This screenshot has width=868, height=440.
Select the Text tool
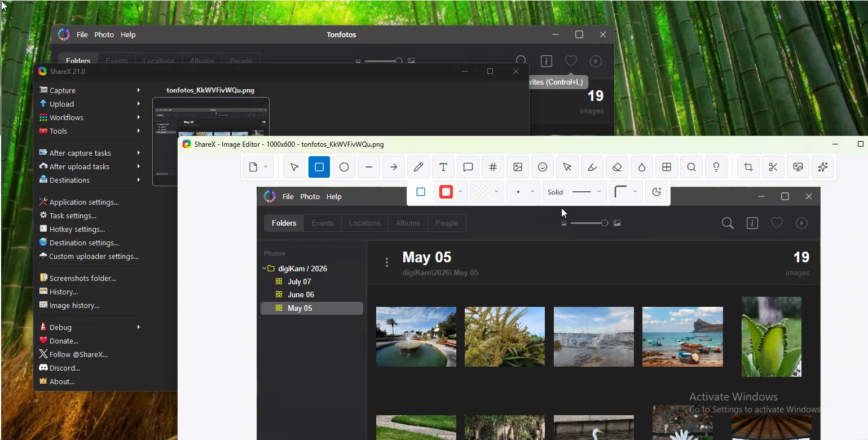pyautogui.click(x=443, y=167)
